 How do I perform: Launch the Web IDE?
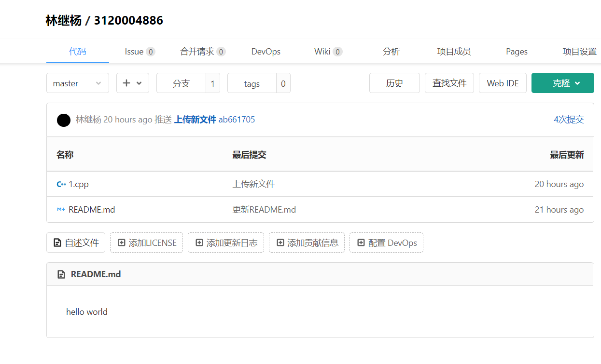[x=503, y=83]
